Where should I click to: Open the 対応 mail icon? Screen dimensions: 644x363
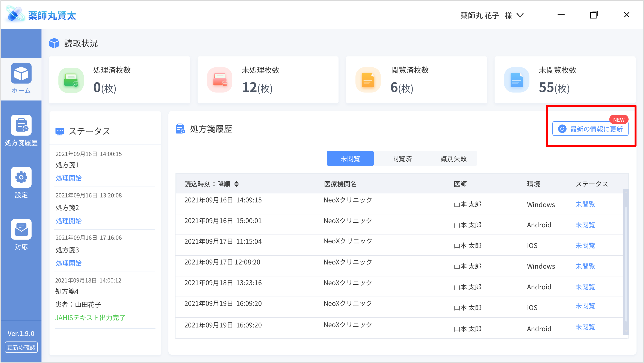(x=21, y=229)
